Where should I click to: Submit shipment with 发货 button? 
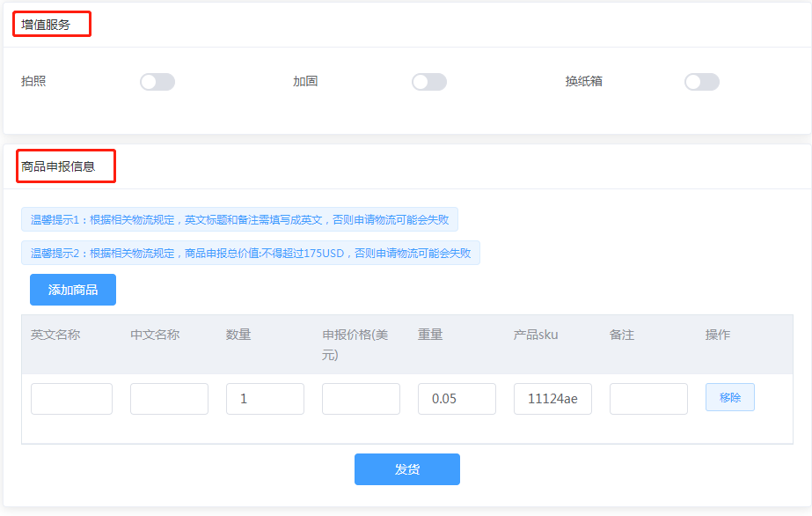coord(407,469)
